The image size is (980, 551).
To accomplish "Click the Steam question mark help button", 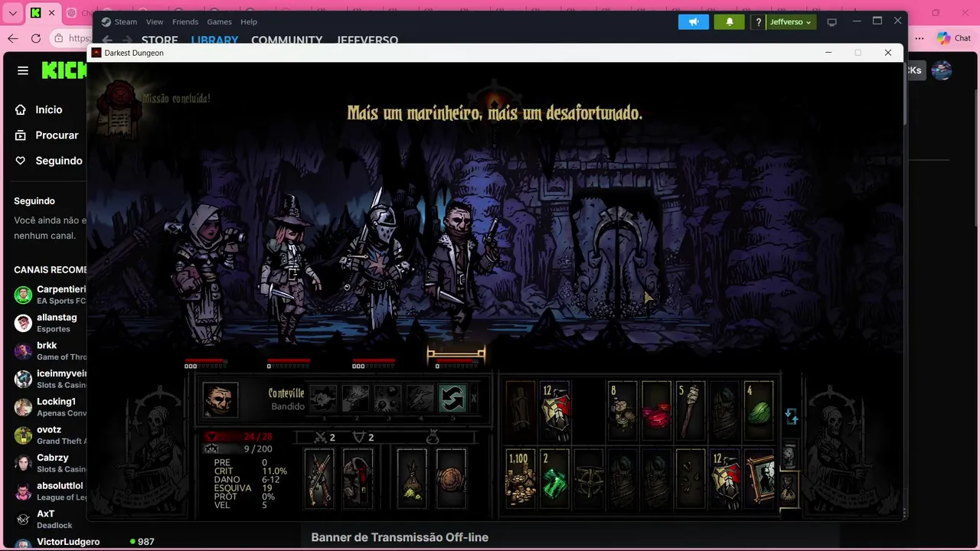I will click(x=758, y=21).
